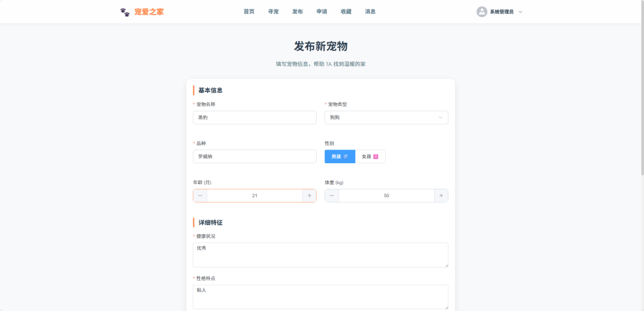Go to 首页 in the navigation
644x311 pixels.
[249, 11]
